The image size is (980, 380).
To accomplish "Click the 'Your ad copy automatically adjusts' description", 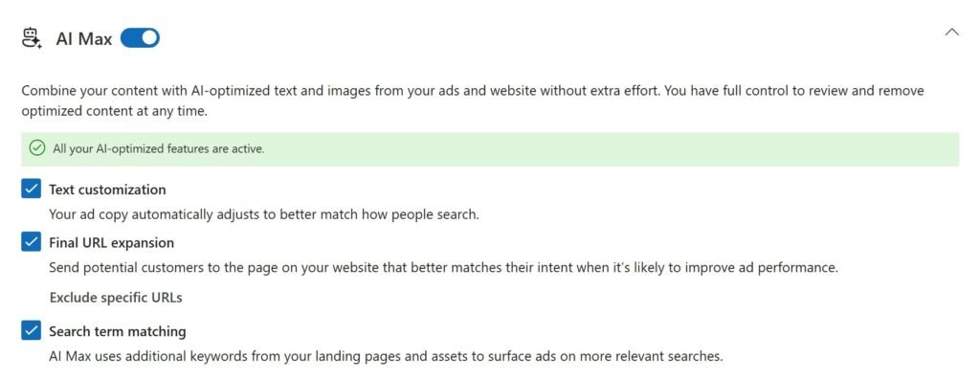I will tap(264, 214).
